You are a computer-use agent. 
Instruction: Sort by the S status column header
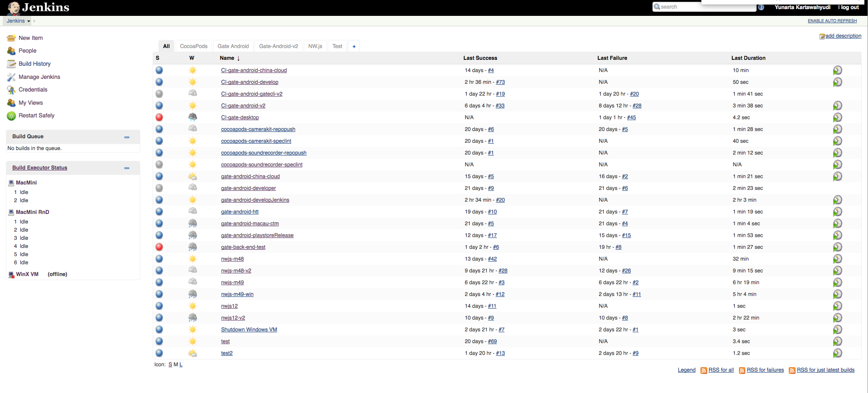pos(158,58)
